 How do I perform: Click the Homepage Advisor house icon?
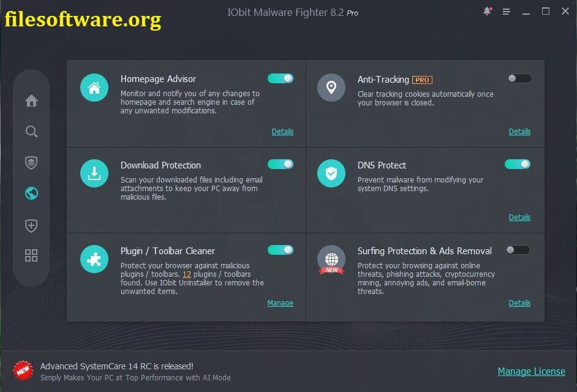coord(94,88)
